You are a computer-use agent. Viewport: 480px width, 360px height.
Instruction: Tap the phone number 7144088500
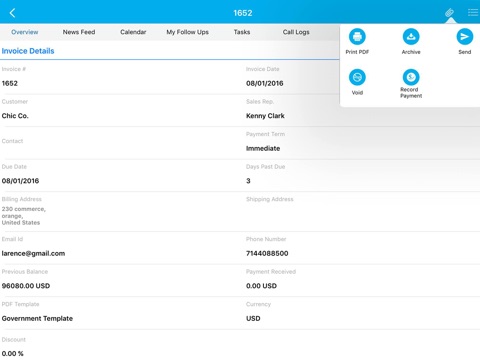point(267,253)
